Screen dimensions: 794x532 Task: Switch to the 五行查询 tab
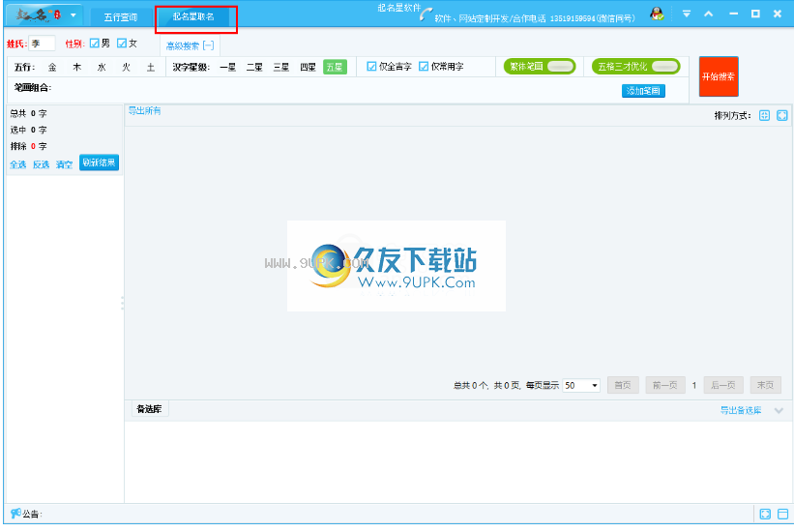click(x=121, y=17)
